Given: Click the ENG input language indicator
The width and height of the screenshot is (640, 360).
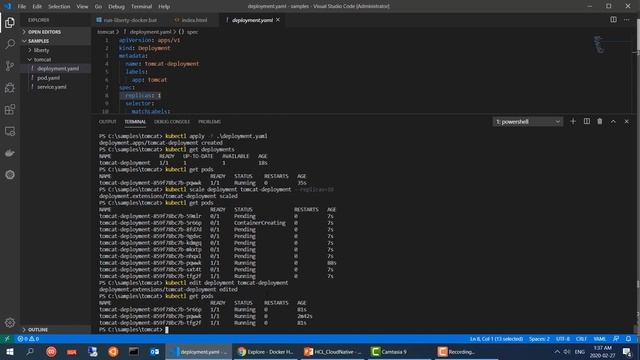Looking at the screenshot, I should (x=580, y=351).
